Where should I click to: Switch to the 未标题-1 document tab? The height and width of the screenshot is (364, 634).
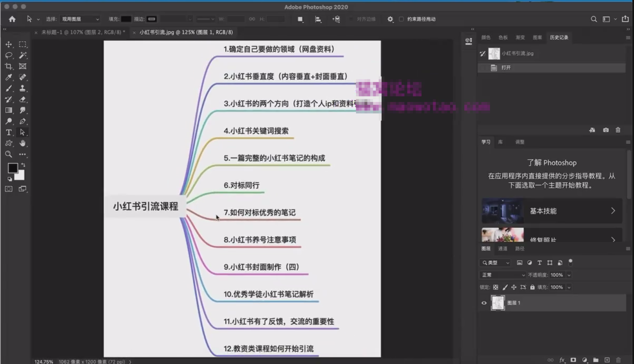point(83,32)
